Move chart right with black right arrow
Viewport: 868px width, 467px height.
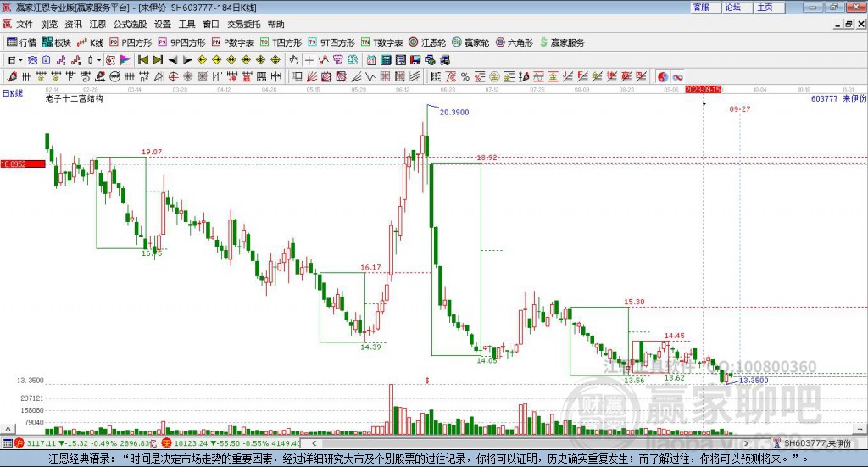pyautogui.click(x=187, y=60)
